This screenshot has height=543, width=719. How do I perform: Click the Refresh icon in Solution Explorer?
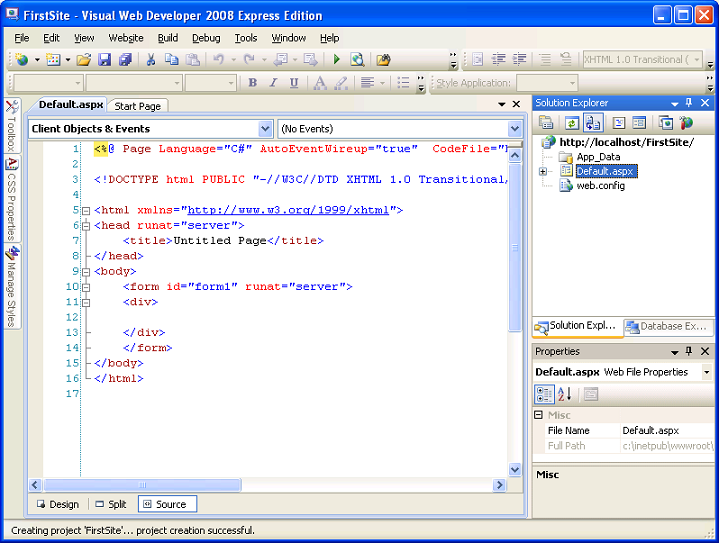pos(571,123)
